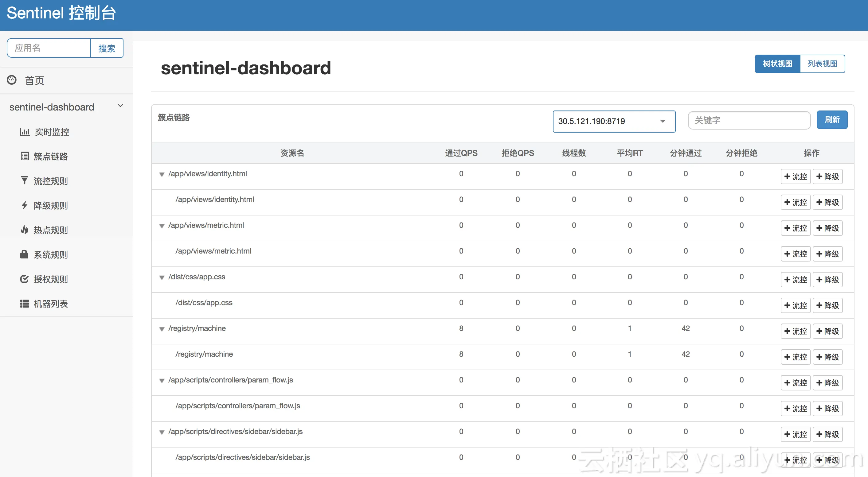
Task: Switch to 列表视图 list view
Action: point(822,64)
